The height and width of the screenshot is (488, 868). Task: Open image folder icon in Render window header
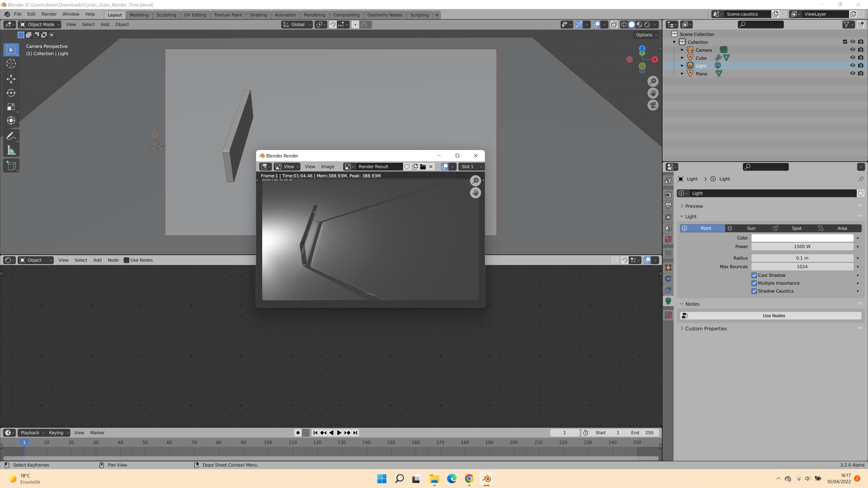coord(423,166)
